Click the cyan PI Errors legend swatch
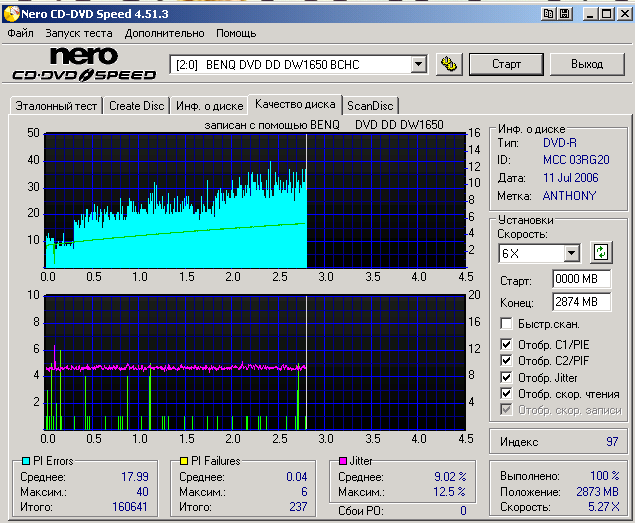The height and width of the screenshot is (523, 635). [x=25, y=461]
